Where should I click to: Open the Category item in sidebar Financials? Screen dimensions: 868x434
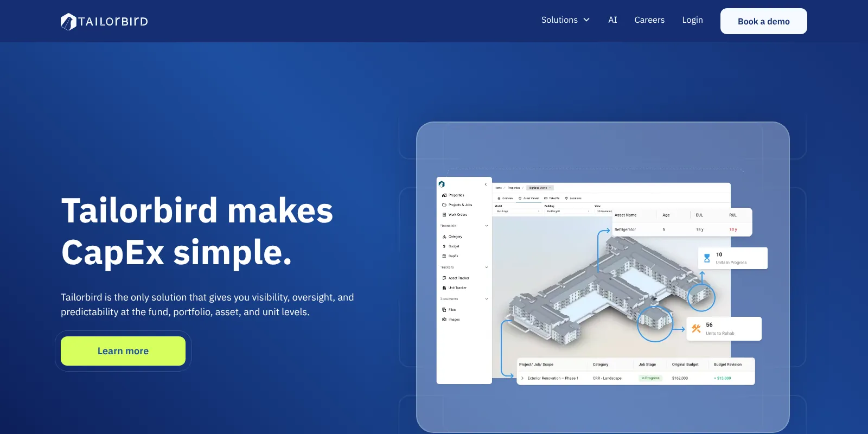452,237
